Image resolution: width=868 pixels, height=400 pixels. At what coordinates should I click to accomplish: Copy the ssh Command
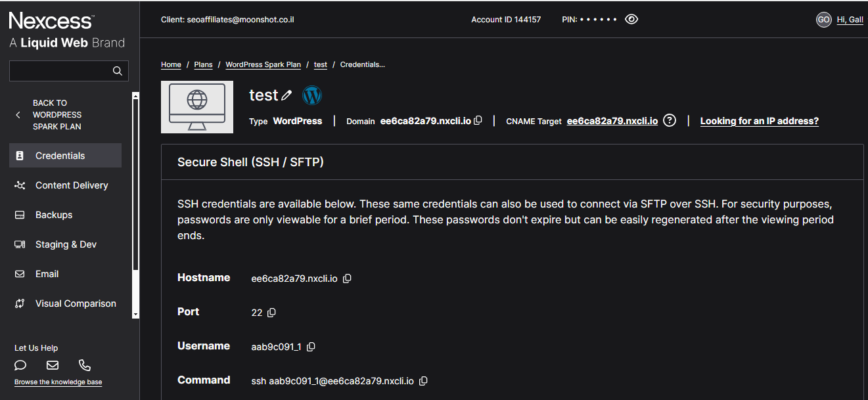[423, 381]
